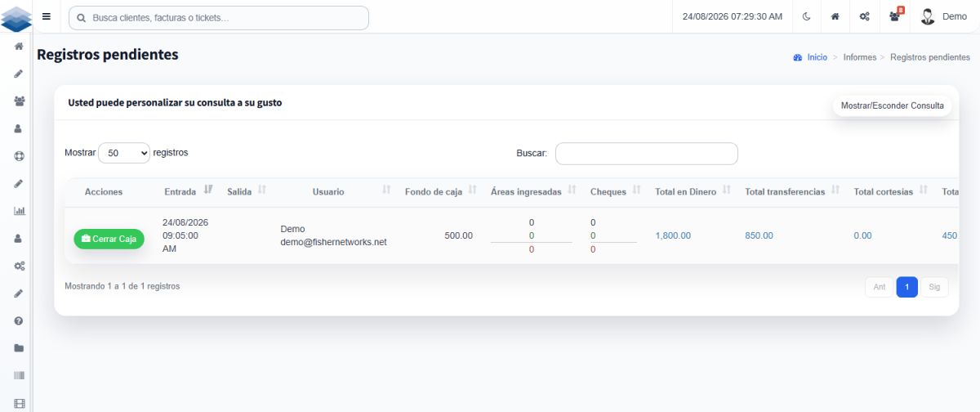Open the sidebar film strip icon

pyautogui.click(x=19, y=403)
